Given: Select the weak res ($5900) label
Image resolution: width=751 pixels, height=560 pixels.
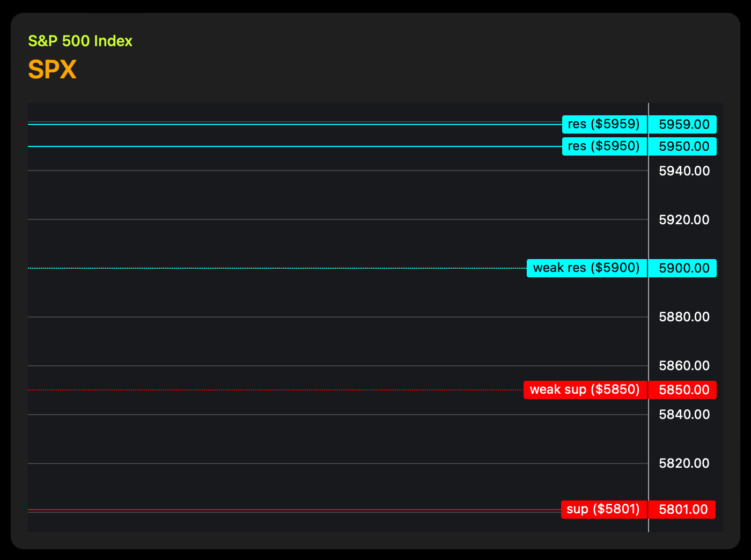Looking at the screenshot, I should pos(587,268).
